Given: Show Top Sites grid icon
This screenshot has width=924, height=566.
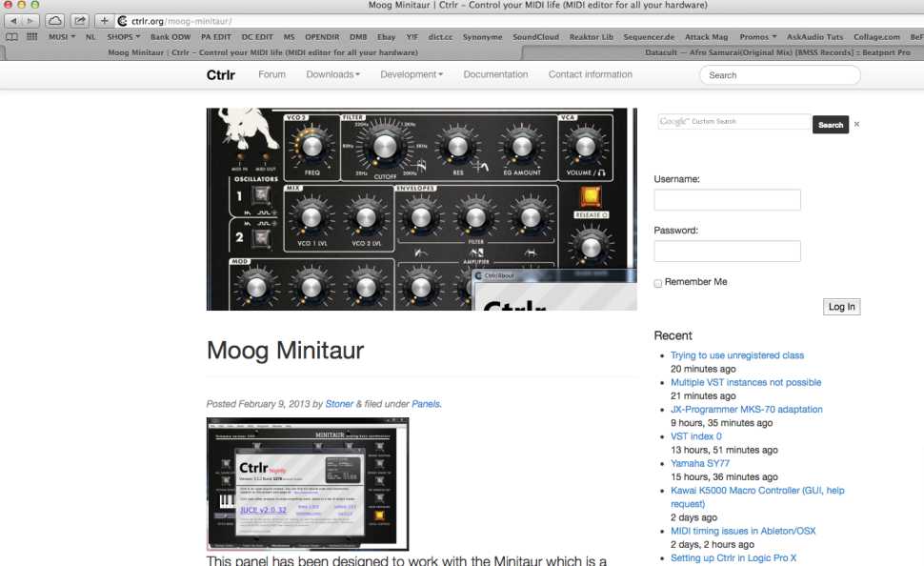Looking at the screenshot, I should [x=32, y=37].
